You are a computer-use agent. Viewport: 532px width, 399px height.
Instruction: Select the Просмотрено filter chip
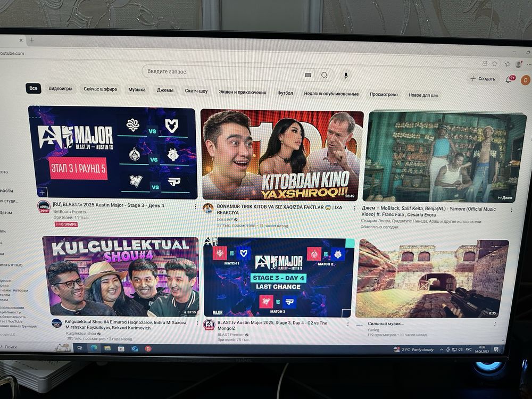point(384,94)
